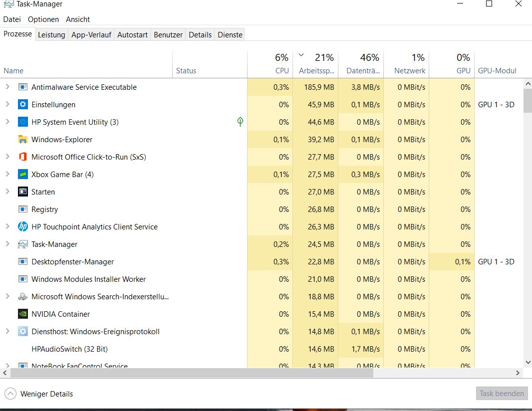Click the HP System Event Utility icon
This screenshot has height=411, width=532.
[x=23, y=122]
